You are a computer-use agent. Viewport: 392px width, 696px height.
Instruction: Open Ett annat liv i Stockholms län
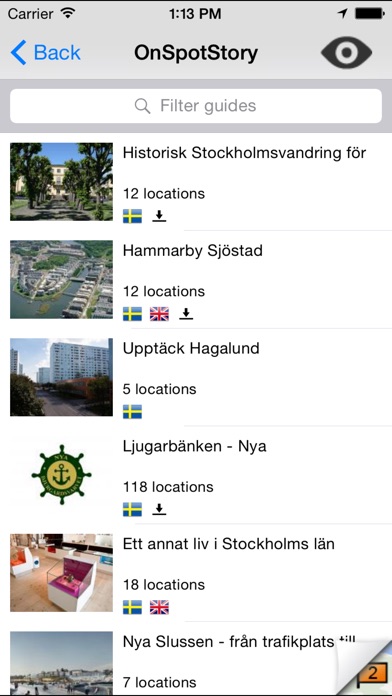(196, 573)
